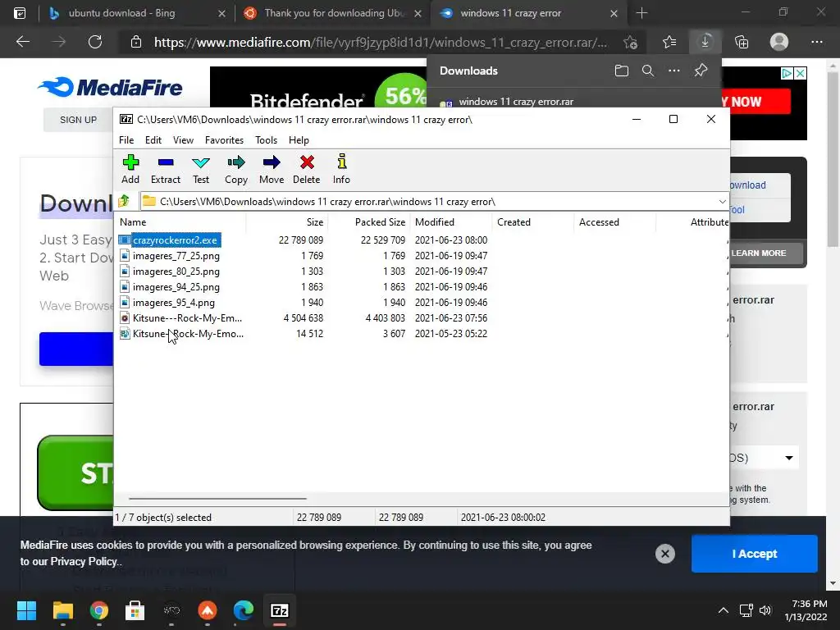
Task: Expand the 7-Zip address path dropdown
Action: point(722,202)
